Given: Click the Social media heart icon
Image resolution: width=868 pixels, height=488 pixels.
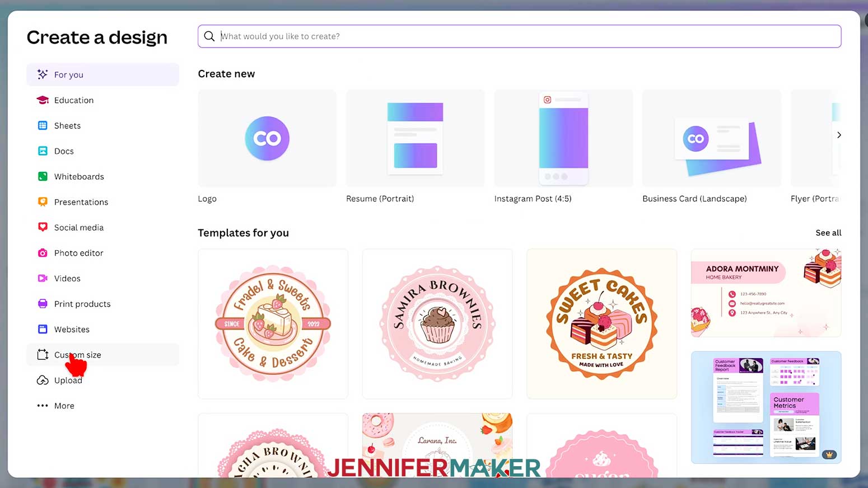Looking at the screenshot, I should 43,227.
